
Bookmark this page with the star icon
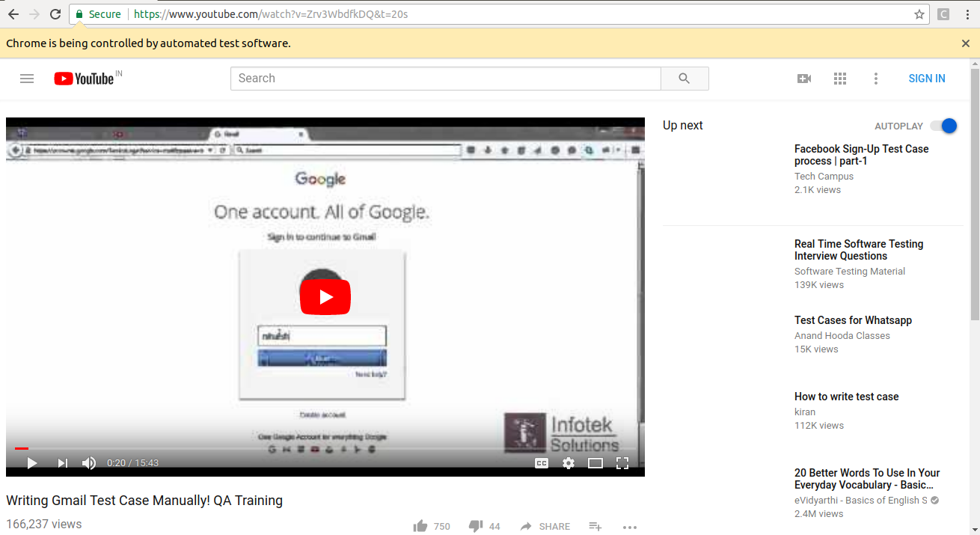[x=919, y=14]
